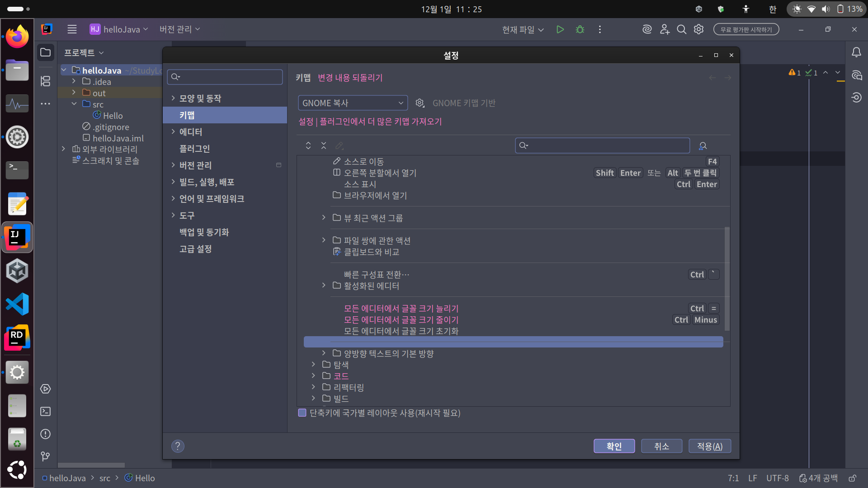Open the Git tool window icon
Viewport: 868px width, 488px height.
click(45, 456)
